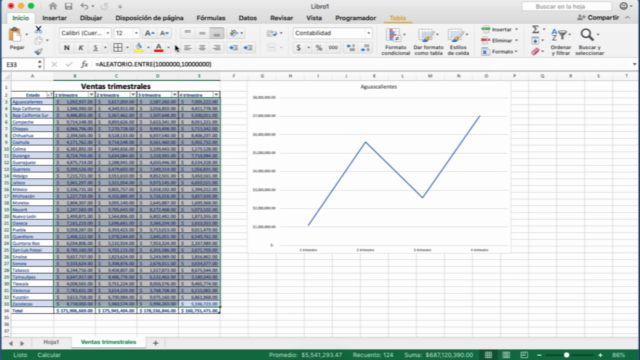The image size is (640, 360).
Task: Increase font size with the A-up icon
Action: coord(149,33)
